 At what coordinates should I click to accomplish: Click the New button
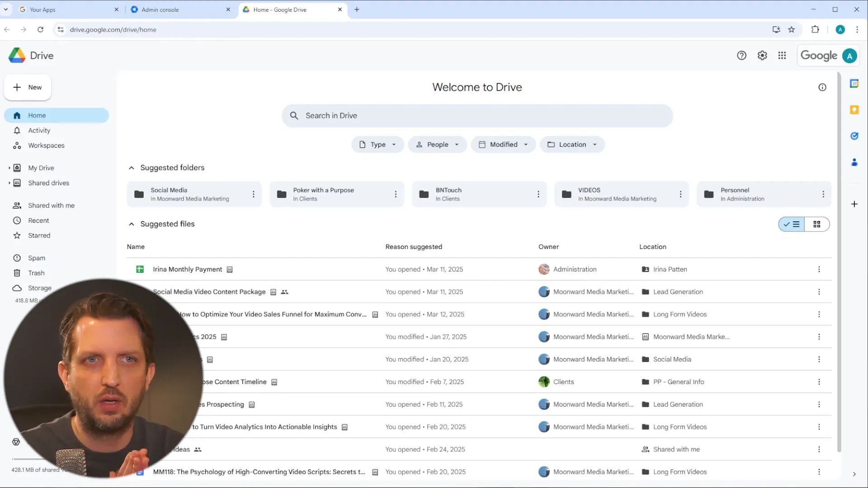coord(28,88)
